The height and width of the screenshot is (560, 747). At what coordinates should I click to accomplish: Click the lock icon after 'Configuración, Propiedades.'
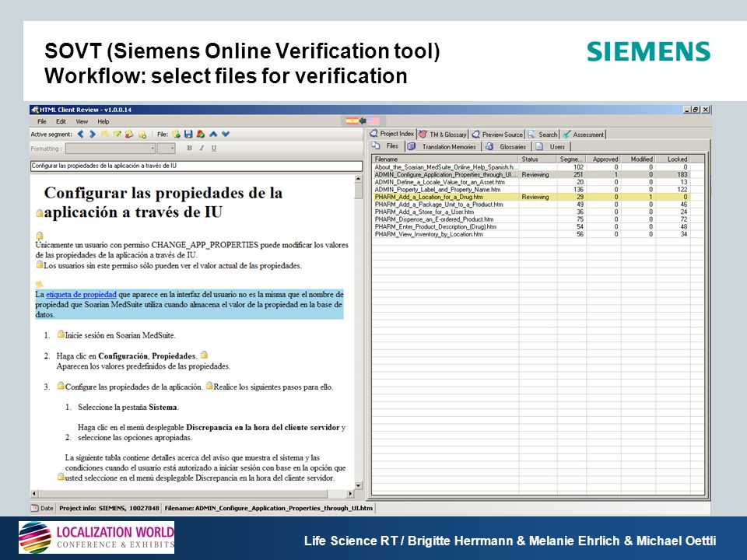coord(204,355)
